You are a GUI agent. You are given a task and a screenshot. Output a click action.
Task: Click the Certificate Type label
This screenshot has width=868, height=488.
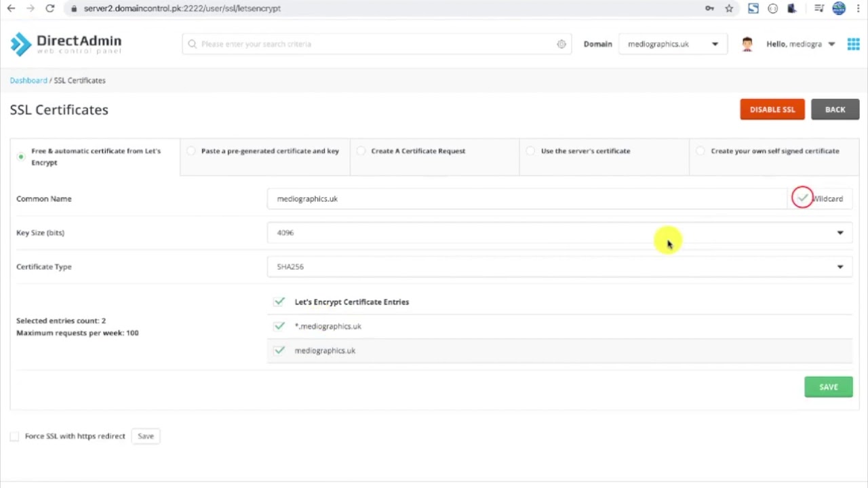click(44, 266)
